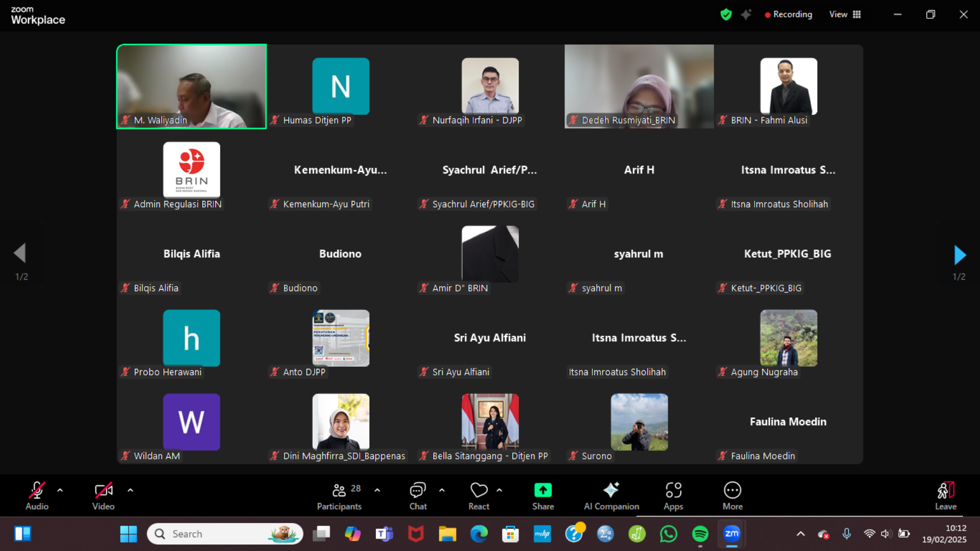Screen dimensions: 980x551
Task: Open the More options menu
Action: 732,495
